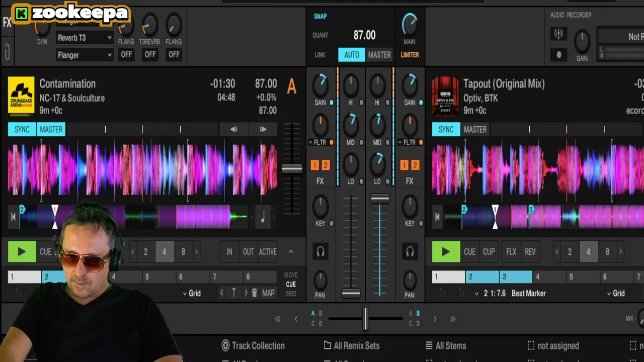Screen dimensions: 644x362
Task: Click the Tapout cover art on deck B
Action: pos(445,97)
